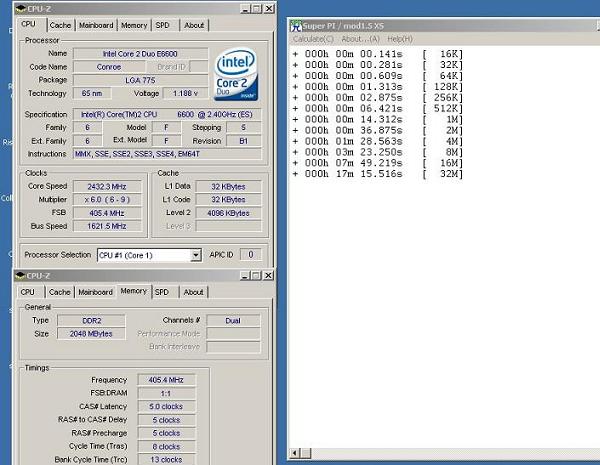
Task: Open the Memory tab in the processor window
Action: tap(134, 25)
